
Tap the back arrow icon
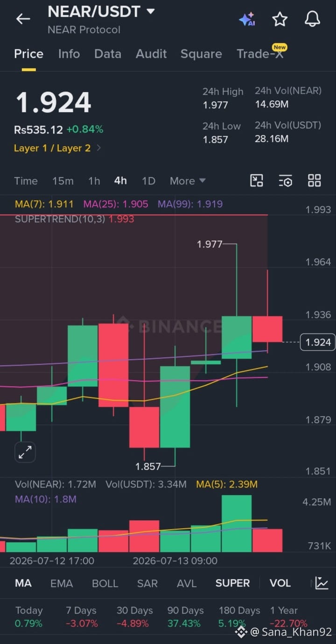[x=23, y=19]
